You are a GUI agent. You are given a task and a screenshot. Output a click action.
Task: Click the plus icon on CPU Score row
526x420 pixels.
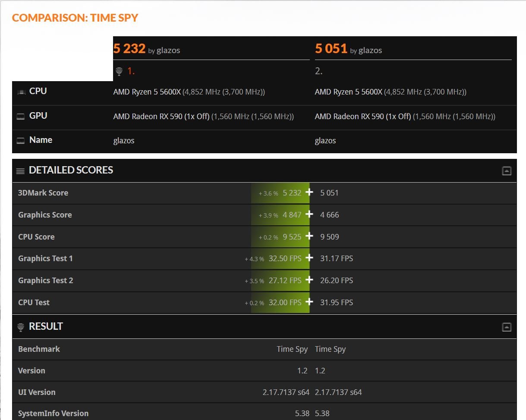point(309,236)
